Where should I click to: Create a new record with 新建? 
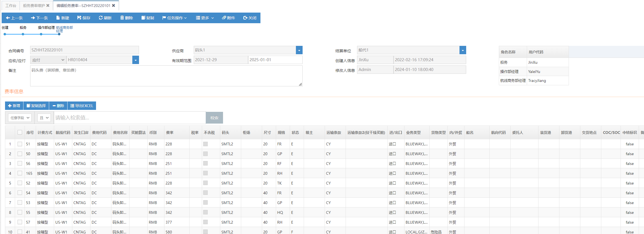coord(63,18)
